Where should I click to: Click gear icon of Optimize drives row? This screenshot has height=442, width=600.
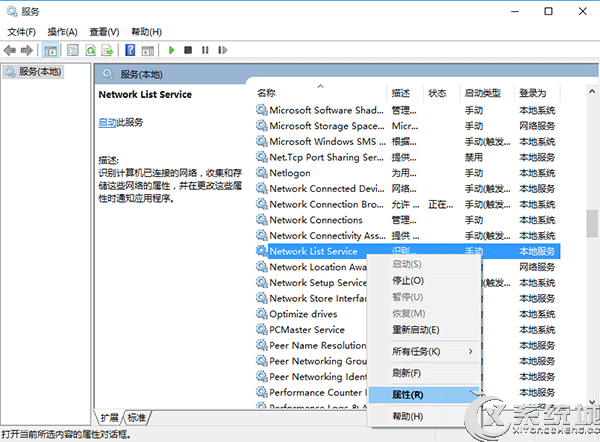tap(262, 314)
